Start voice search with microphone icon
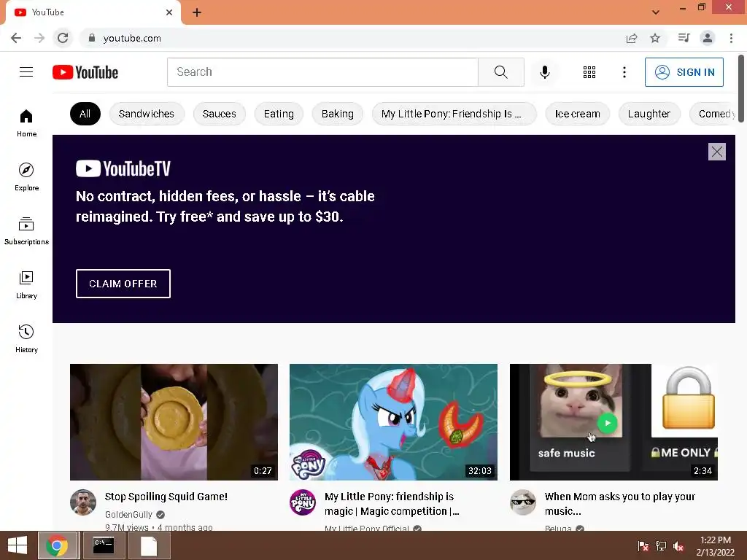This screenshot has width=747, height=560. [x=544, y=72]
